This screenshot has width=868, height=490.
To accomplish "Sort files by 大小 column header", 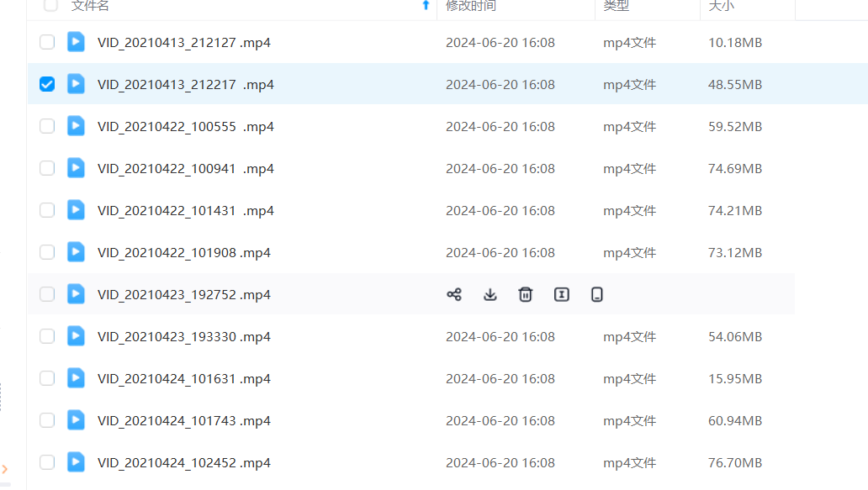I will click(721, 6).
